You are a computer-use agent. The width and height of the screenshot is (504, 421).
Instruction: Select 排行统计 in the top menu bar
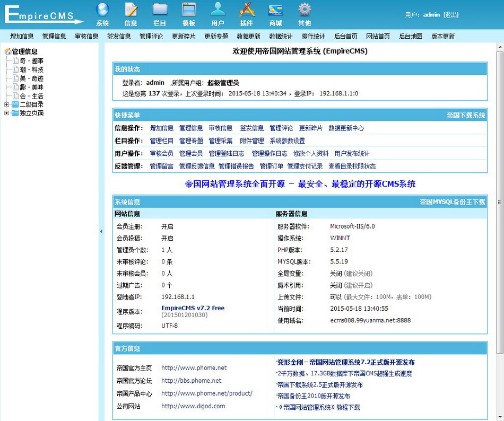(x=313, y=36)
